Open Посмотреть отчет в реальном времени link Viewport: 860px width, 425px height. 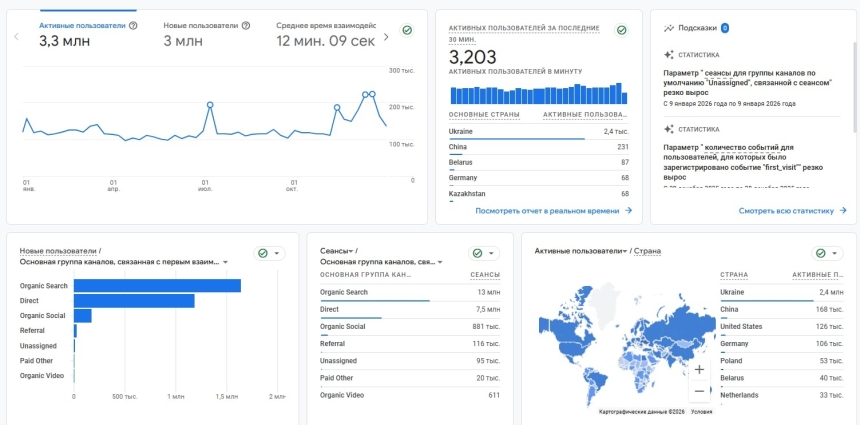[553, 211]
